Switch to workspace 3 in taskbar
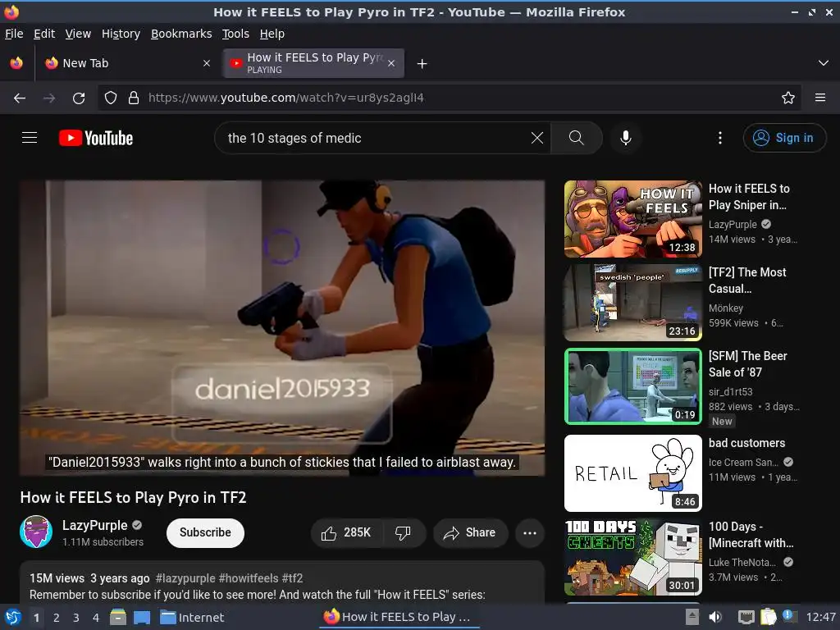The image size is (840, 630). (76, 618)
